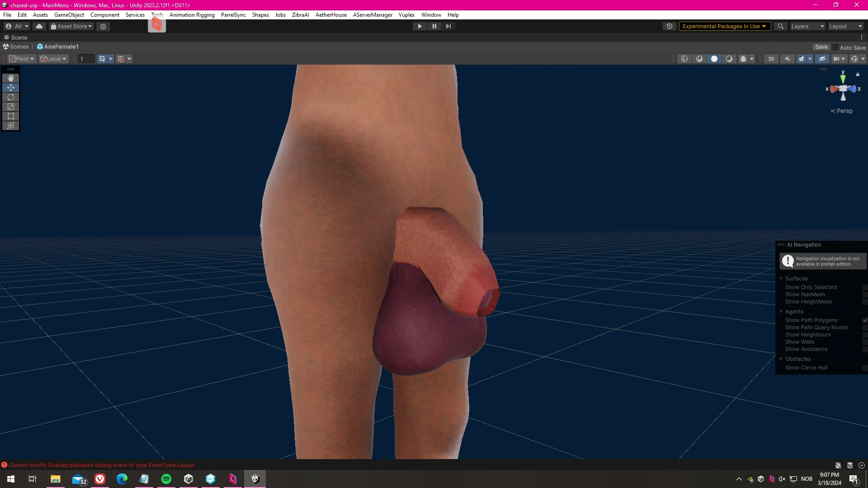868x488 pixels.
Task: Open Experimental Packages In Use button
Action: [724, 26]
